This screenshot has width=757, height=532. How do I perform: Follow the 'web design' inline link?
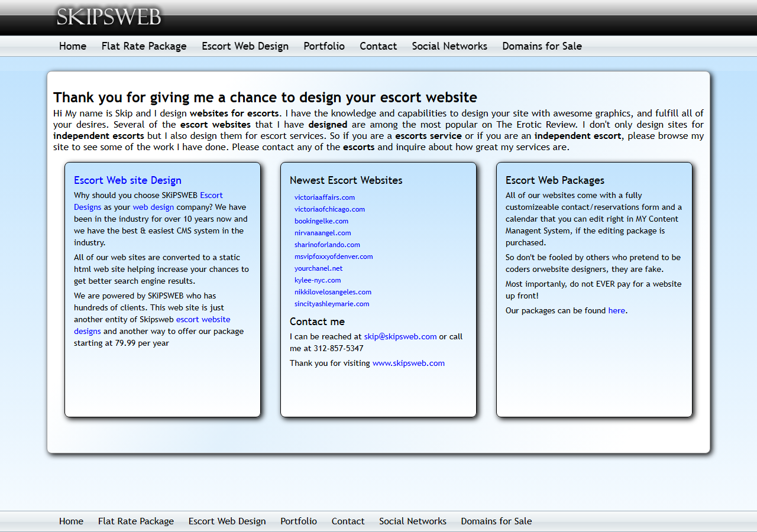[x=153, y=207]
